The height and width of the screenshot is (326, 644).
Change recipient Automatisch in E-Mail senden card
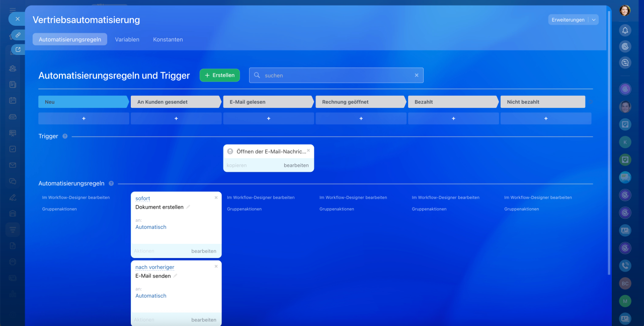pos(151,296)
